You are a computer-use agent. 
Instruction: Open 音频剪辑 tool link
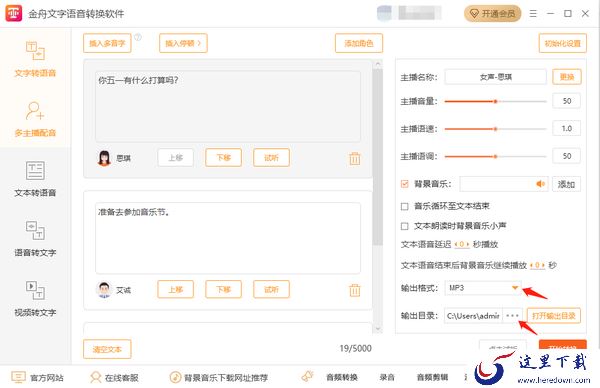[432, 377]
